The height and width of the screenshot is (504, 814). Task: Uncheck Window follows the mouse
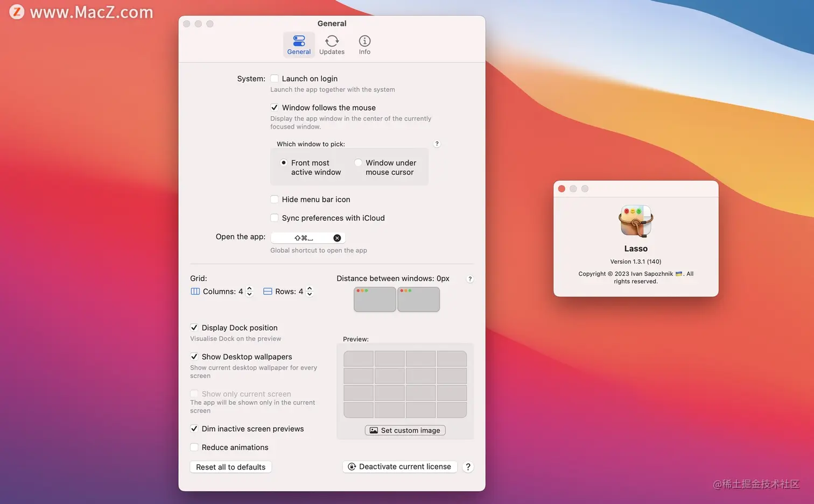(275, 108)
